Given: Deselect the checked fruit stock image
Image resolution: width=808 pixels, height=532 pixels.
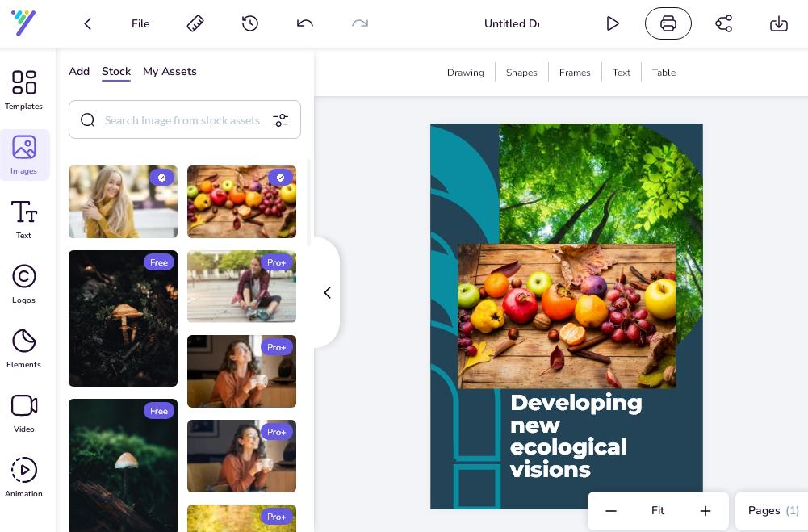Looking at the screenshot, I should tap(280, 178).
